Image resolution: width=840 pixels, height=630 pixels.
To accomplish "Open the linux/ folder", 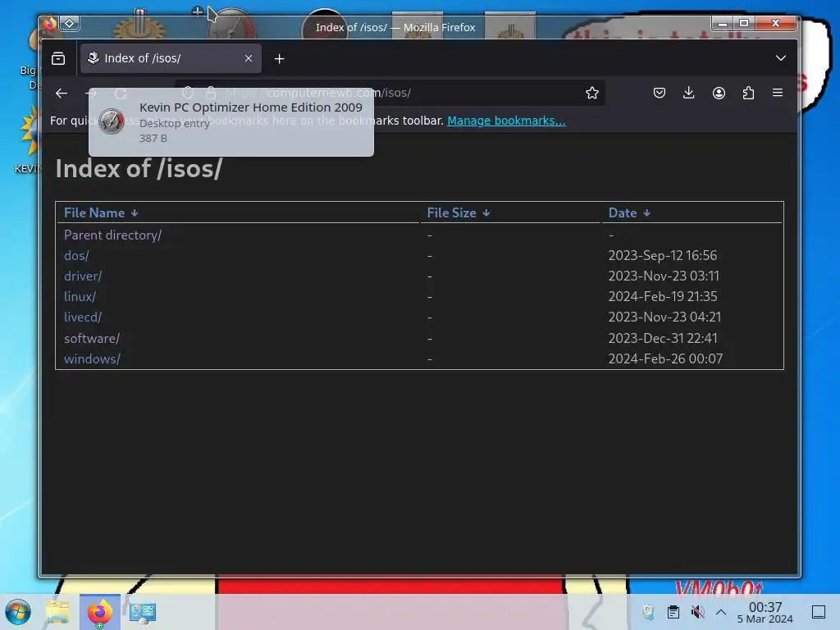I will (80, 296).
